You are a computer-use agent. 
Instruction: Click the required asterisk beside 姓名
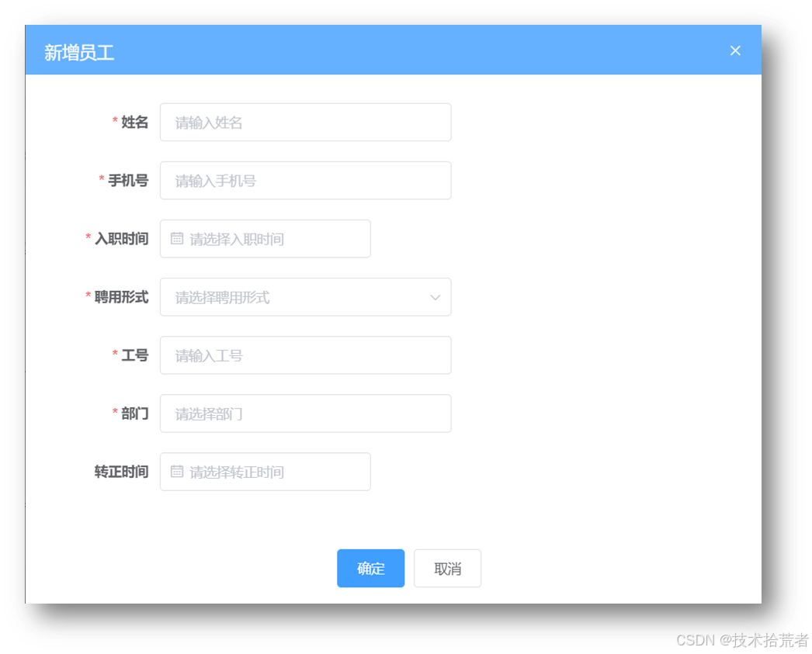[115, 122]
